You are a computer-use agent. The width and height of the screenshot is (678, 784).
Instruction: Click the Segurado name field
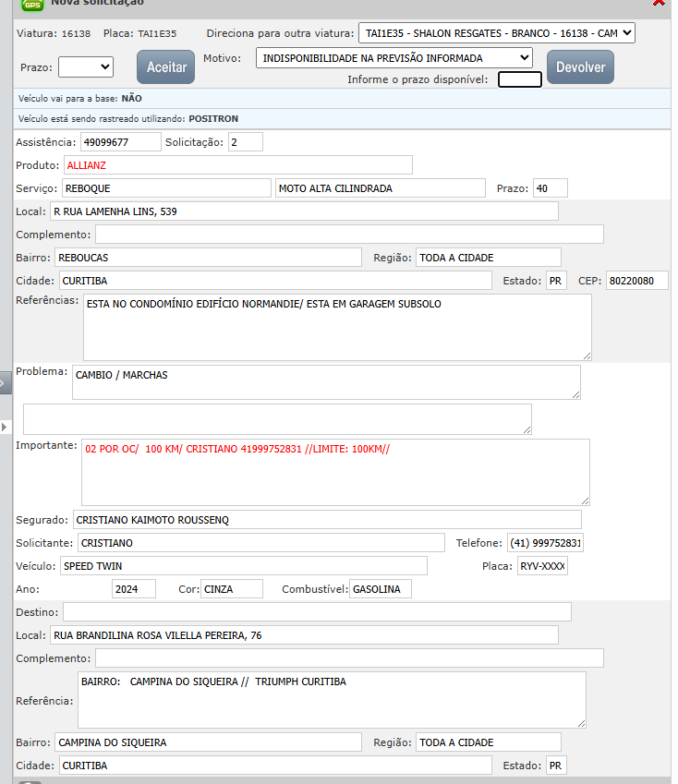326,520
